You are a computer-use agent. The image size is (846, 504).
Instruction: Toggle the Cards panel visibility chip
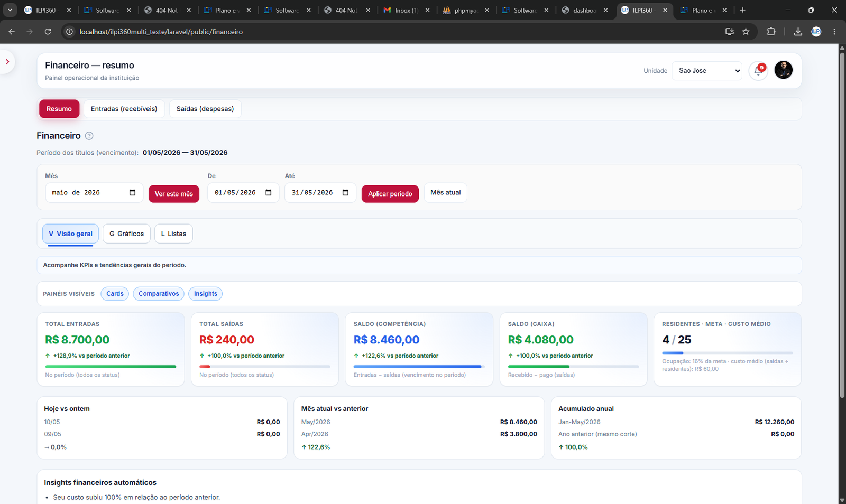(x=115, y=294)
